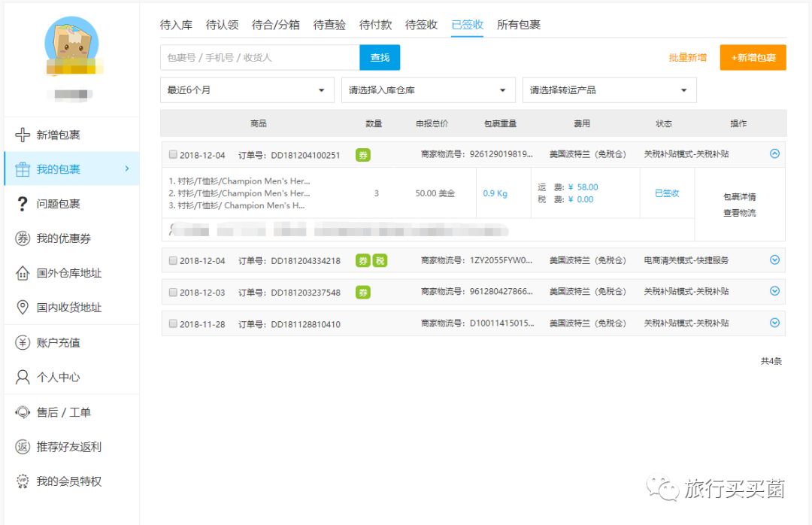
Task: Select the checkbox for order DD181203237548
Action: coord(173,293)
